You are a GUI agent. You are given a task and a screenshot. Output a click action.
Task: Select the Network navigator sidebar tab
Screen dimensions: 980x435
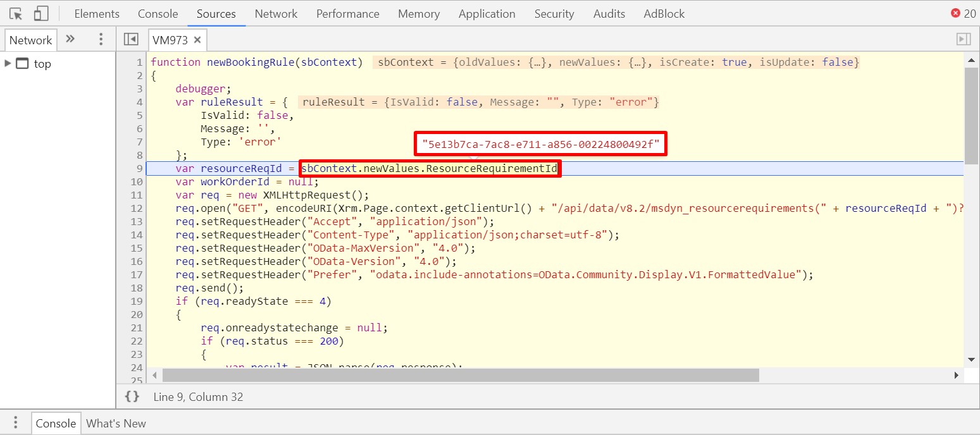coord(30,40)
